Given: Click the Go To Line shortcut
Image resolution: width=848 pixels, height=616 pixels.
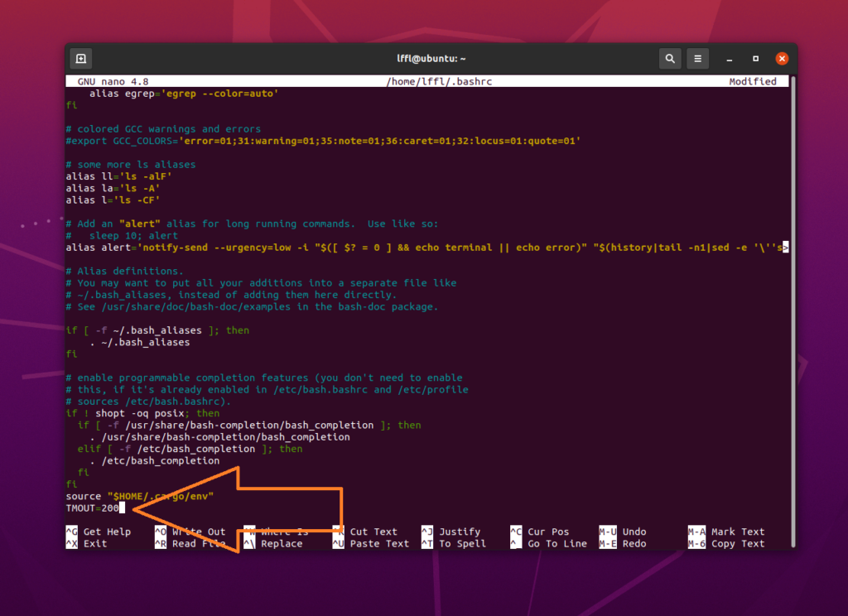Looking at the screenshot, I should (556, 544).
